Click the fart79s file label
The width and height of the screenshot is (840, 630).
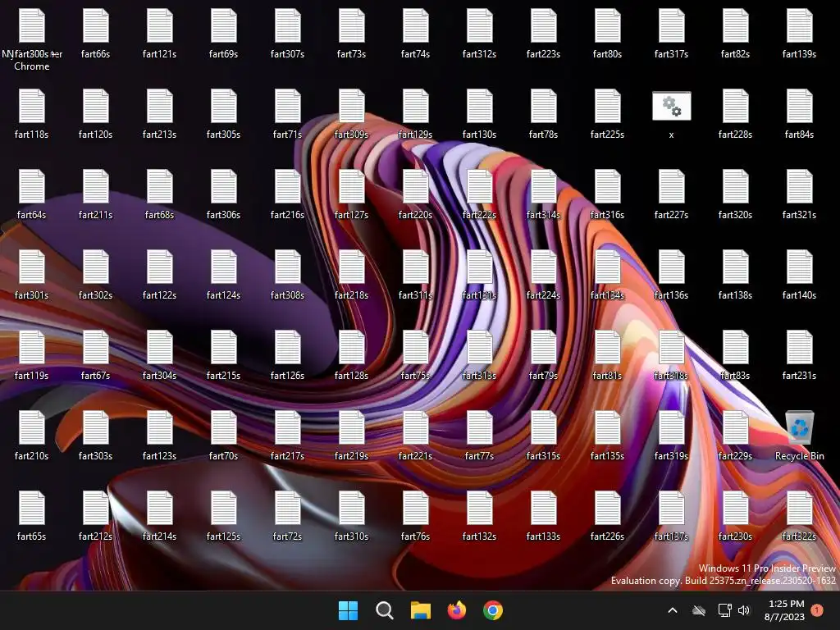click(x=543, y=376)
